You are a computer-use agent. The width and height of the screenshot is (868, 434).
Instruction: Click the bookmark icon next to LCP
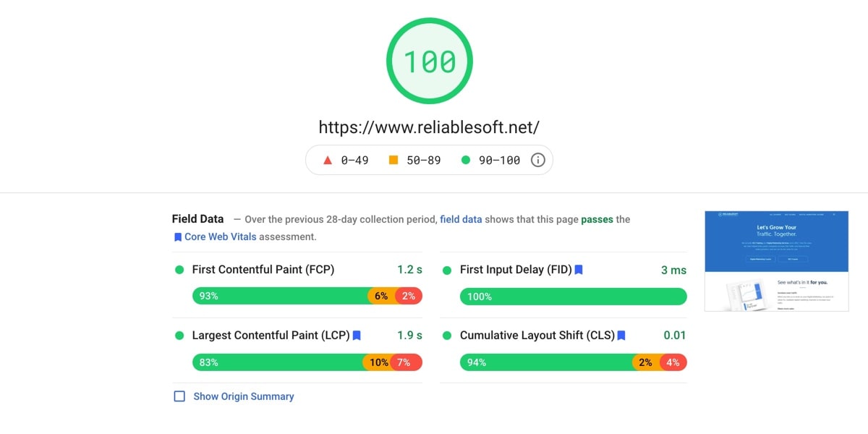coord(357,336)
